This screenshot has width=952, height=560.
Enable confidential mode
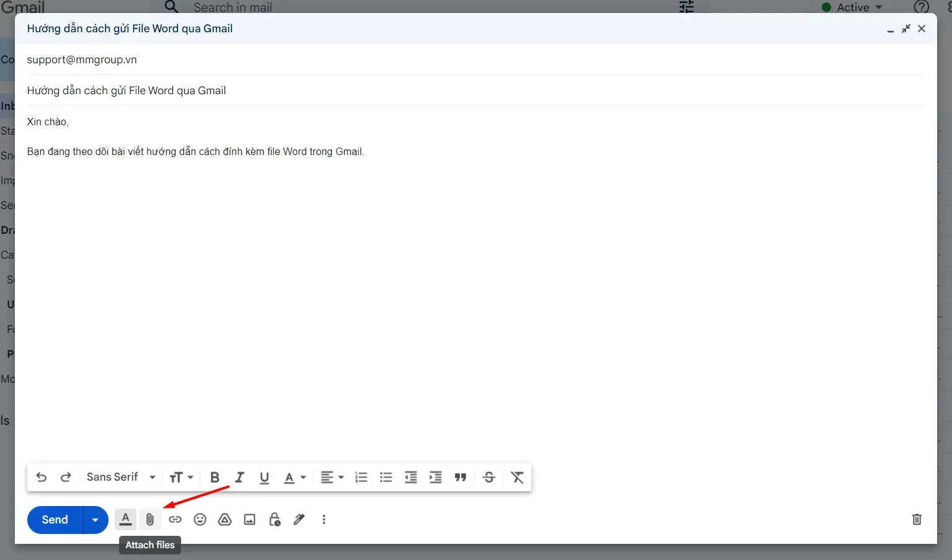pos(275,519)
